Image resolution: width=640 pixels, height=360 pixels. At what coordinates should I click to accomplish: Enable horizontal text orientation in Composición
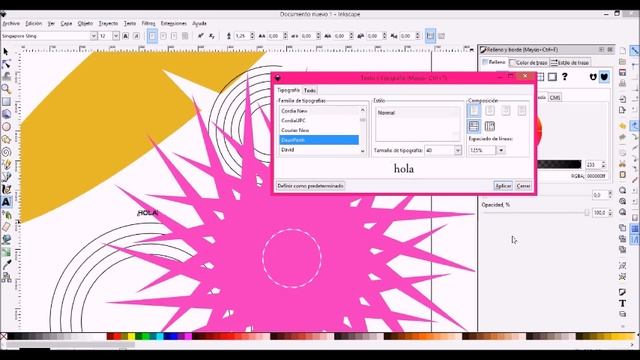(x=474, y=126)
